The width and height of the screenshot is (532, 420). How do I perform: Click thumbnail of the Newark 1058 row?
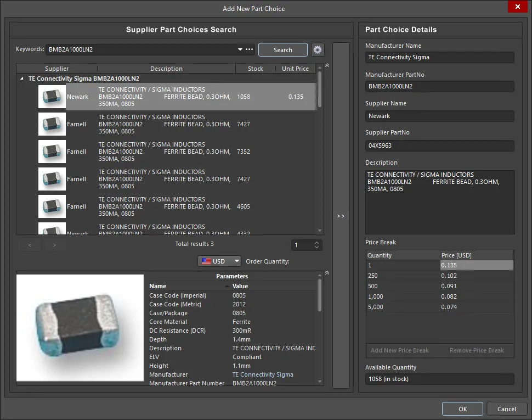52,97
